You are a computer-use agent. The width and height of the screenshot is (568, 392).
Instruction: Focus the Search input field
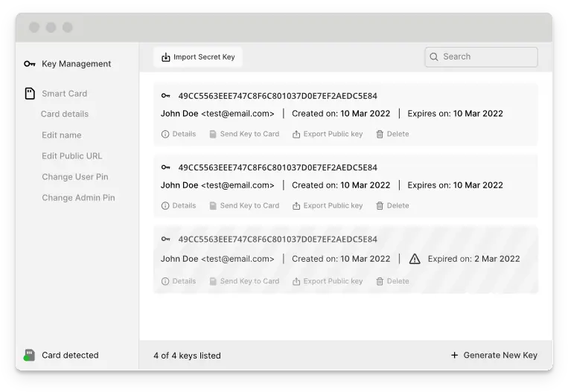pyautogui.click(x=485, y=57)
